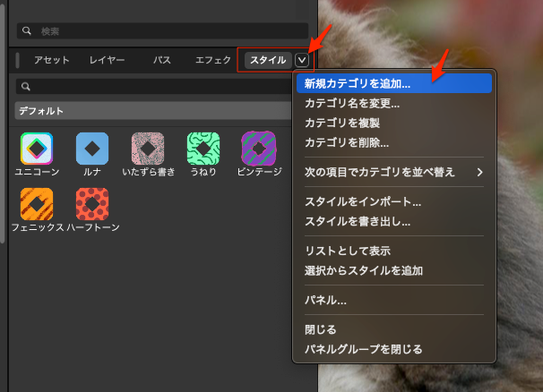543x392 pixels.
Task: Apply the ビンテージ style icon
Action: [x=258, y=148]
